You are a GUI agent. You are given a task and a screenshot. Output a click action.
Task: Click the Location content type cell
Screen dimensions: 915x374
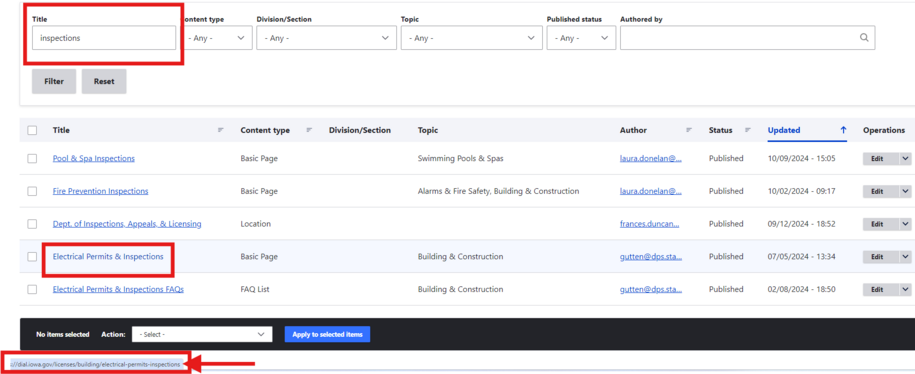256,224
